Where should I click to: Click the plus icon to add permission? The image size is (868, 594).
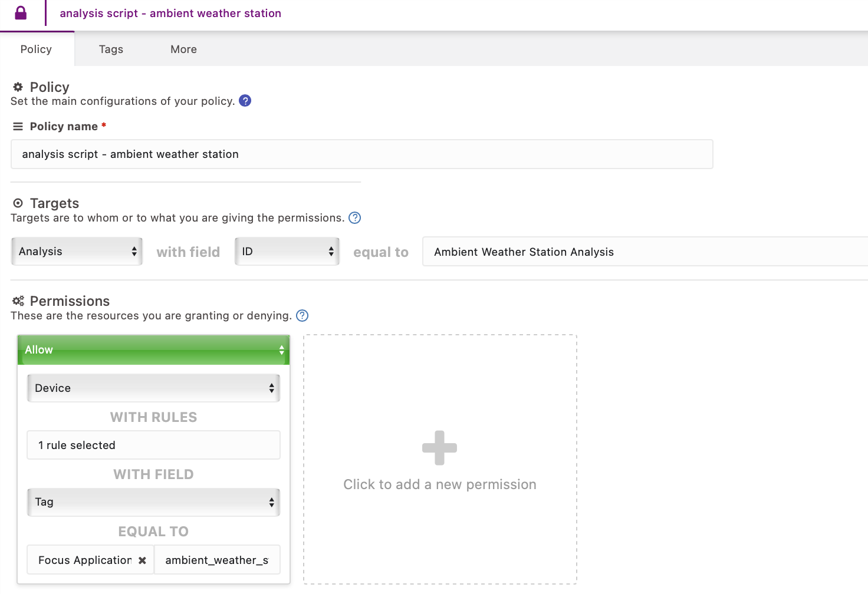pyautogui.click(x=439, y=448)
